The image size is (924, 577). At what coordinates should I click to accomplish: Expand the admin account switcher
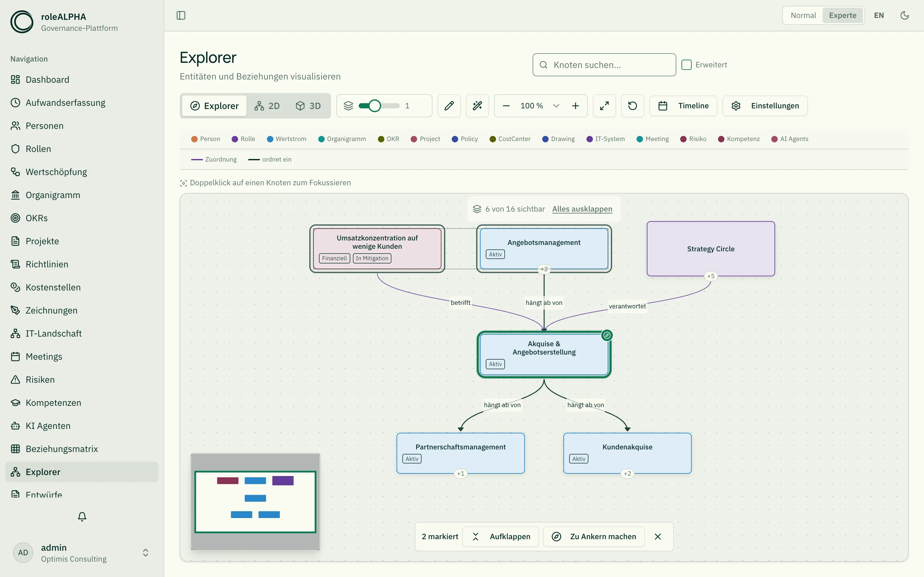click(x=145, y=553)
